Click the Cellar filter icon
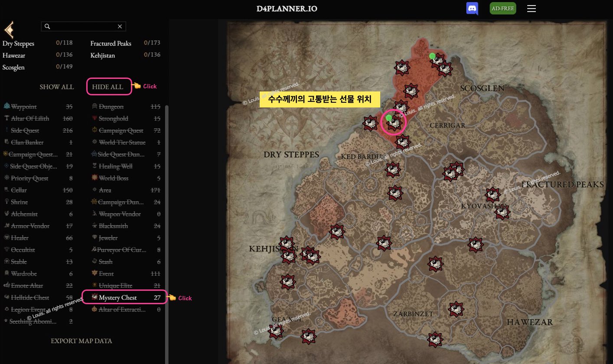This screenshot has height=364, width=613. [7, 190]
